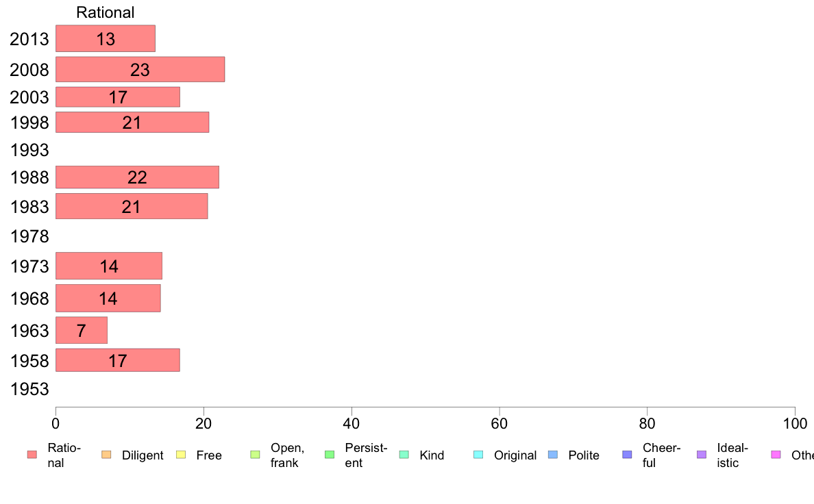Viewport: 814px width, 504px height.
Task: Click the Polite legend label text
Action: tap(584, 455)
